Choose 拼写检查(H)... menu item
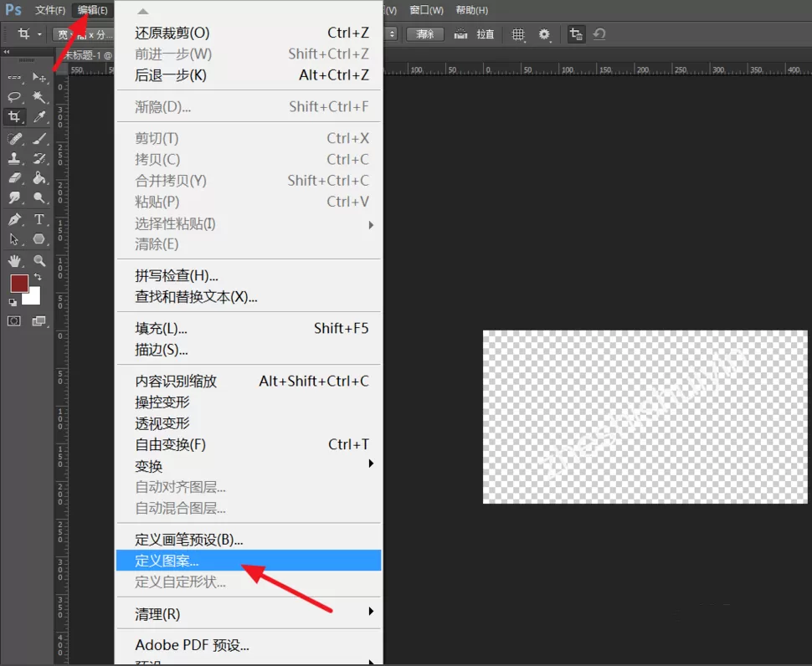This screenshot has width=812, height=666. pyautogui.click(x=249, y=276)
